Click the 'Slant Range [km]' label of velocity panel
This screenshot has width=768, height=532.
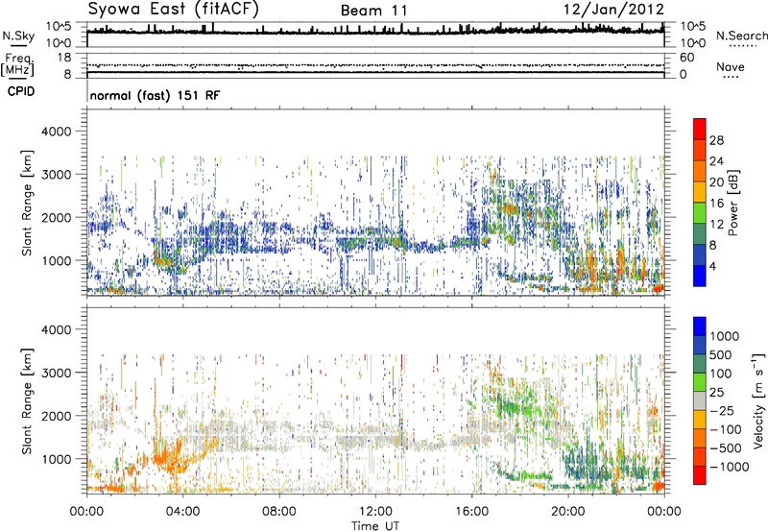click(x=27, y=400)
